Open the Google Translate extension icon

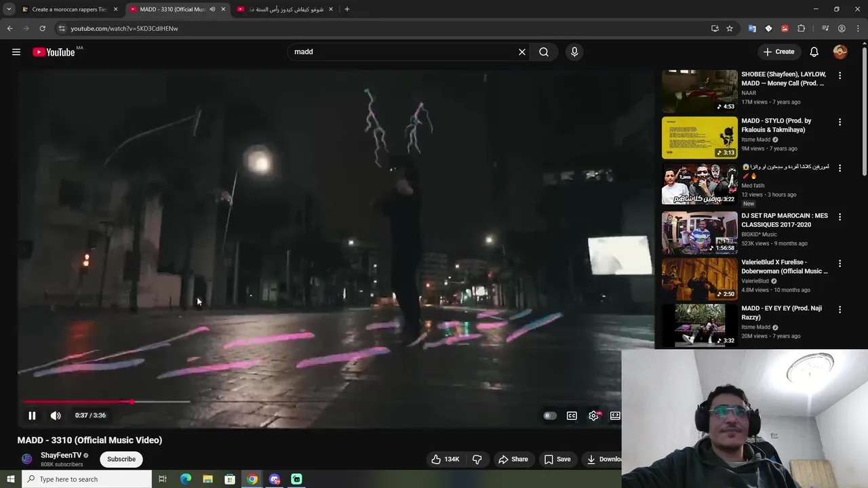752,28
